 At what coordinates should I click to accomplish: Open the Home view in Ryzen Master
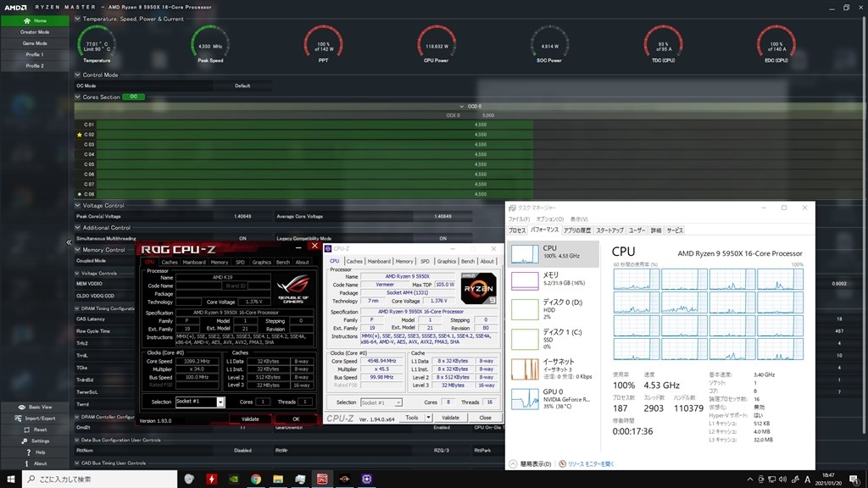click(x=35, y=20)
